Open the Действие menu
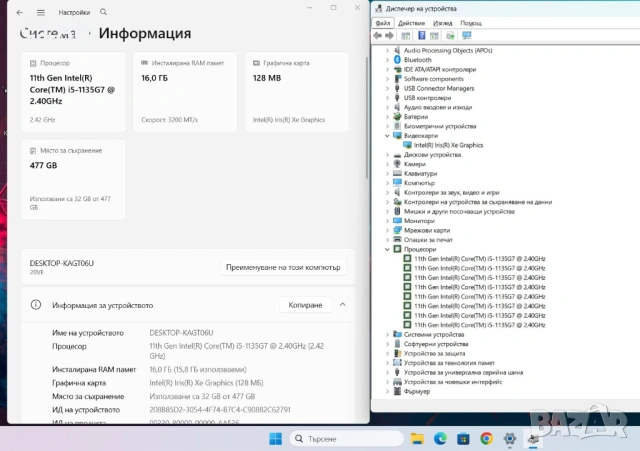 [411, 23]
